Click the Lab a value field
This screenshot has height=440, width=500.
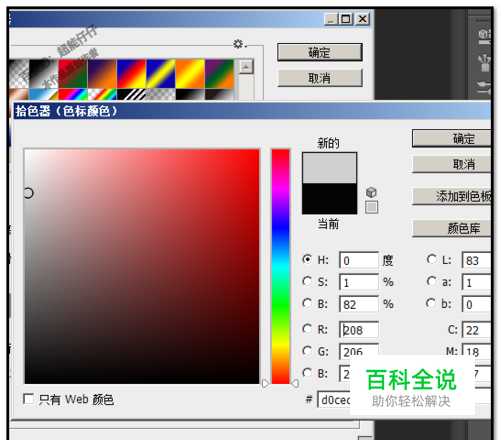pos(476,282)
